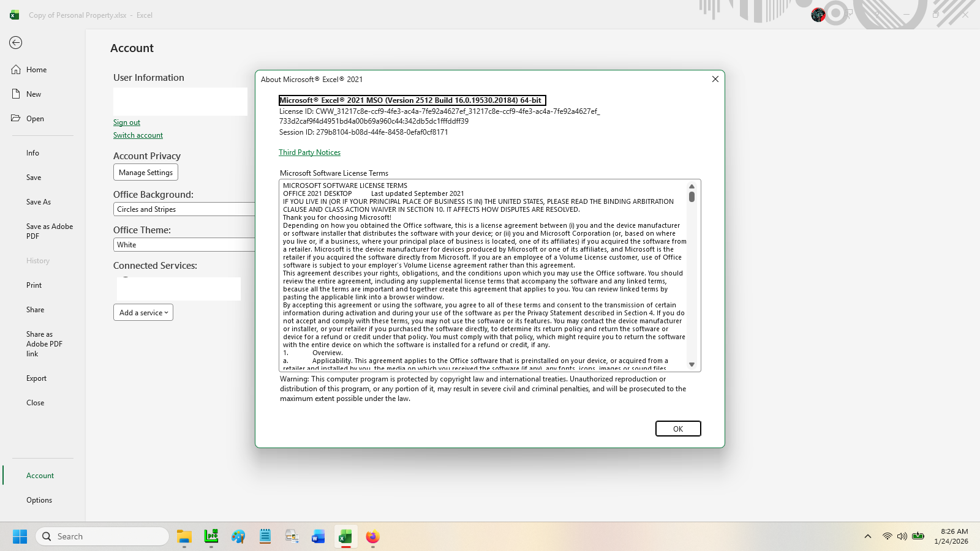The height and width of the screenshot is (551, 980).
Task: Click the Session ID text line
Action: pyautogui.click(x=364, y=132)
